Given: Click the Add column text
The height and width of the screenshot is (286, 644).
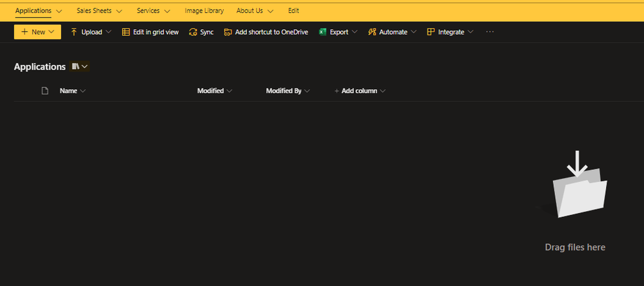Looking at the screenshot, I should click(x=359, y=90).
